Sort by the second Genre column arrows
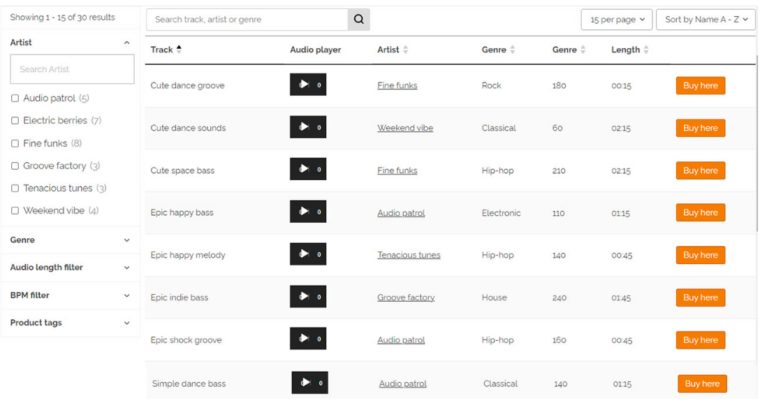This screenshot has height=410, width=760. click(x=583, y=49)
